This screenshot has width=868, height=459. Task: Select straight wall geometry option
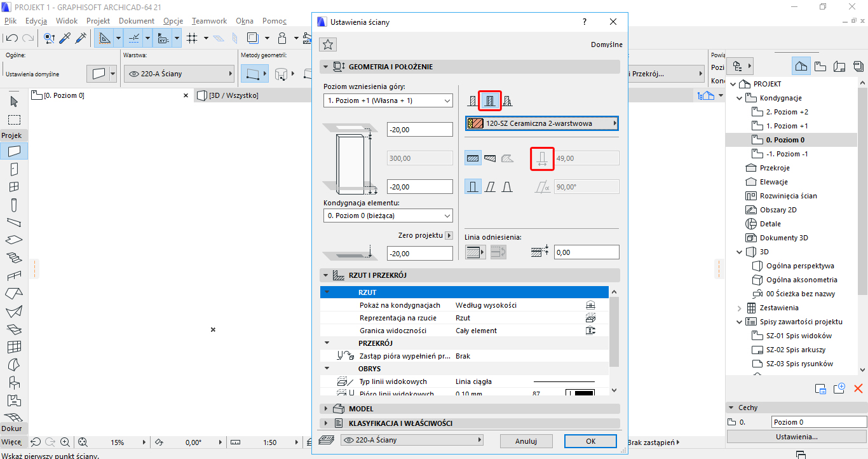[x=473, y=158]
